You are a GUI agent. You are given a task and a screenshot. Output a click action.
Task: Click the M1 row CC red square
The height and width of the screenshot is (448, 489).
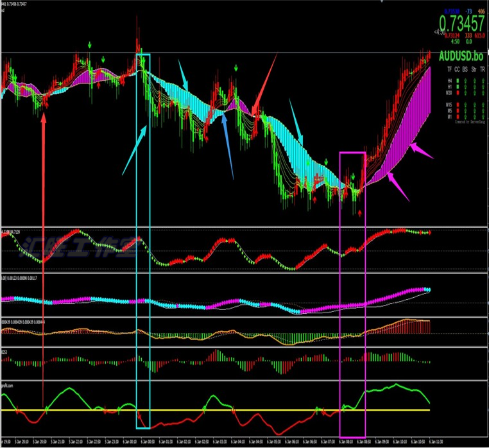click(x=458, y=117)
